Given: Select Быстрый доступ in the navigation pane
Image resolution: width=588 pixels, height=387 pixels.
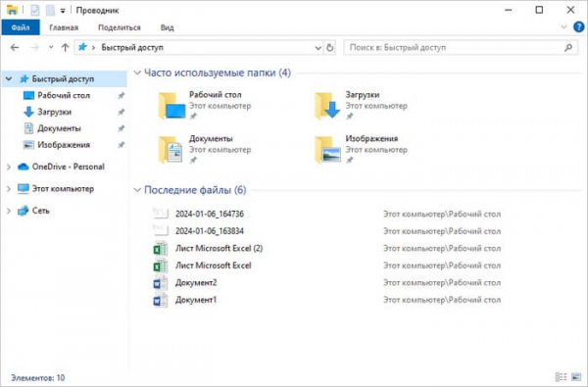Looking at the screenshot, I should coord(63,79).
